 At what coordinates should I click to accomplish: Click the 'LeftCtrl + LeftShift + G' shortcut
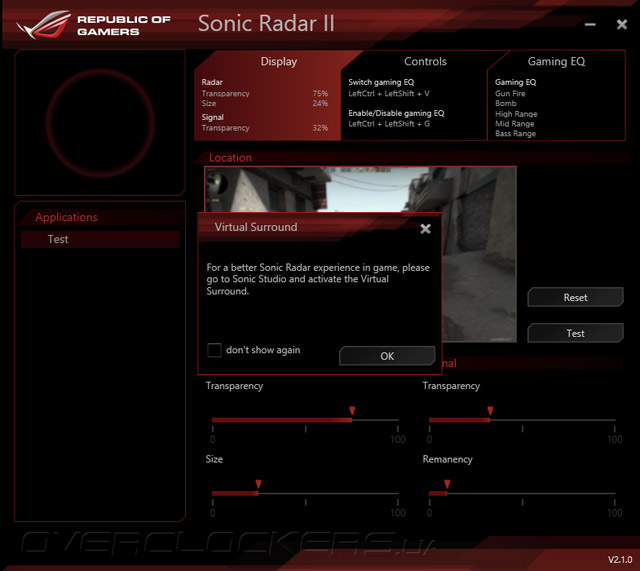point(389,124)
